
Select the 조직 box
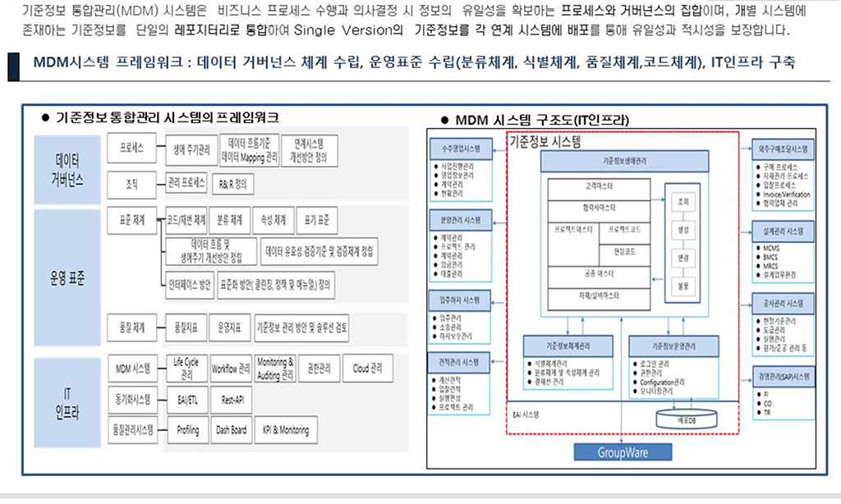(132, 185)
